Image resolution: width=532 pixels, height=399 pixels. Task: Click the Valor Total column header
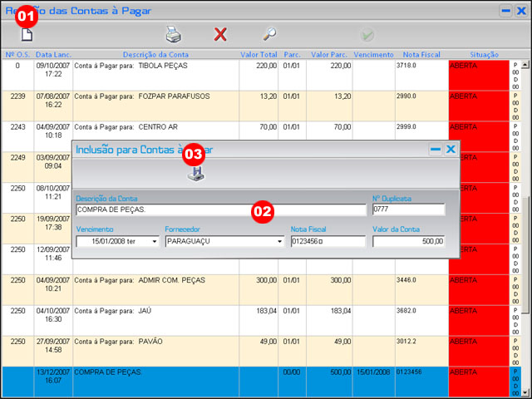tap(259, 54)
